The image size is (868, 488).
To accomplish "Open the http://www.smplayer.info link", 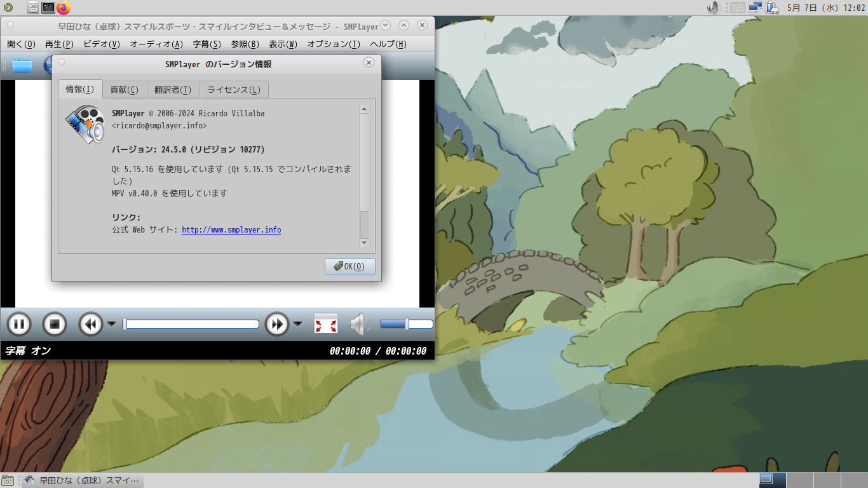I will (x=231, y=230).
